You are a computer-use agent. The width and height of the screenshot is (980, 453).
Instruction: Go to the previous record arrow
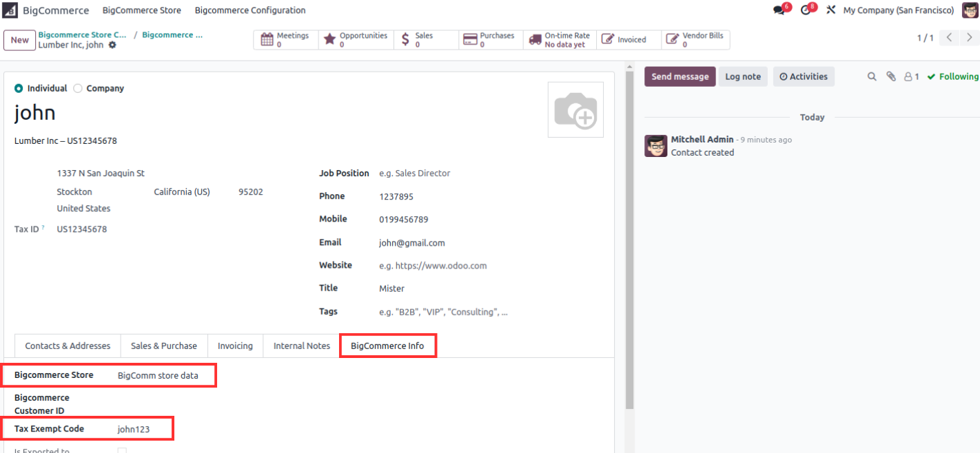950,38
